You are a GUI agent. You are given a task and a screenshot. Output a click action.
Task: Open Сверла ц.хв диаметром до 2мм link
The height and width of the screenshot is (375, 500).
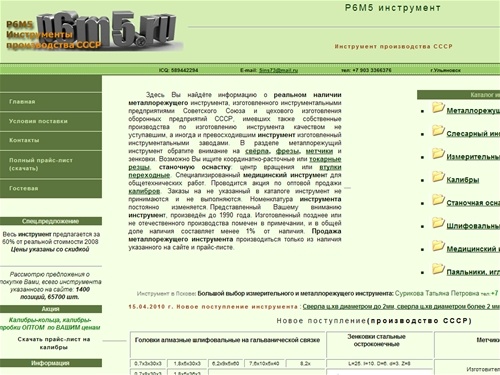click(x=348, y=307)
